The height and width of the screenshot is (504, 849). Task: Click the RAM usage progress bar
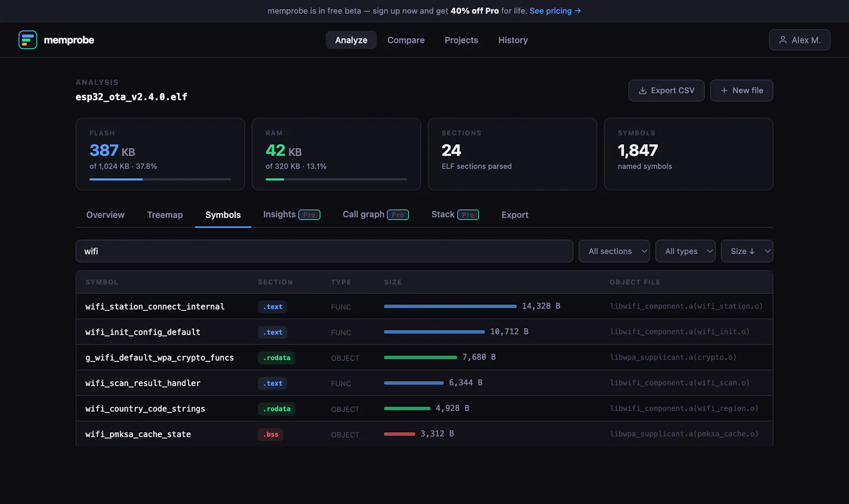(336, 179)
